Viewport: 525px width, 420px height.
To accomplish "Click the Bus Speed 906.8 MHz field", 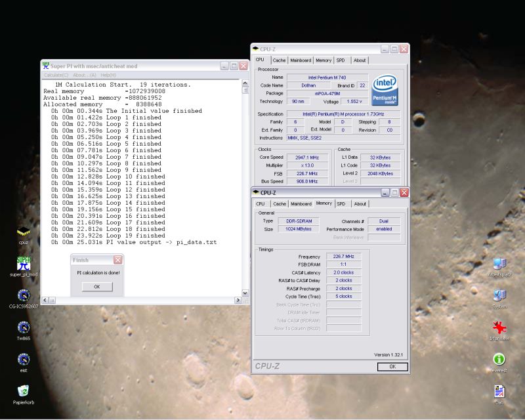I will pyautogui.click(x=306, y=182).
